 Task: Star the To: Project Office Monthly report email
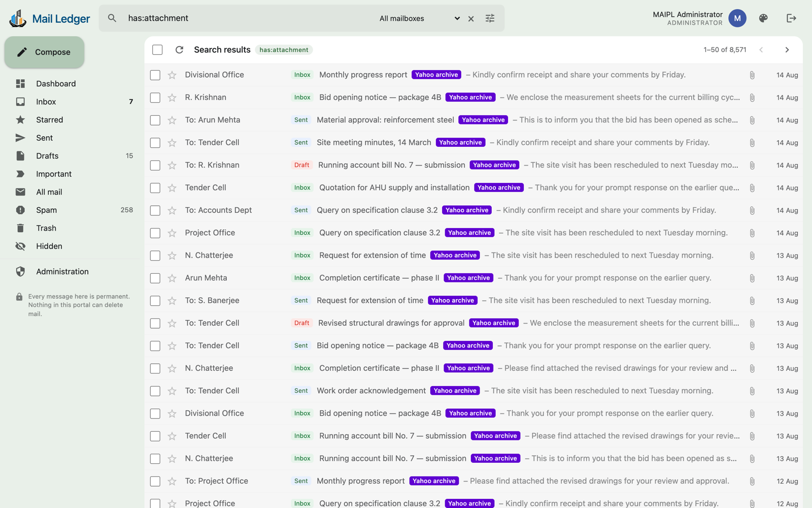point(172,481)
